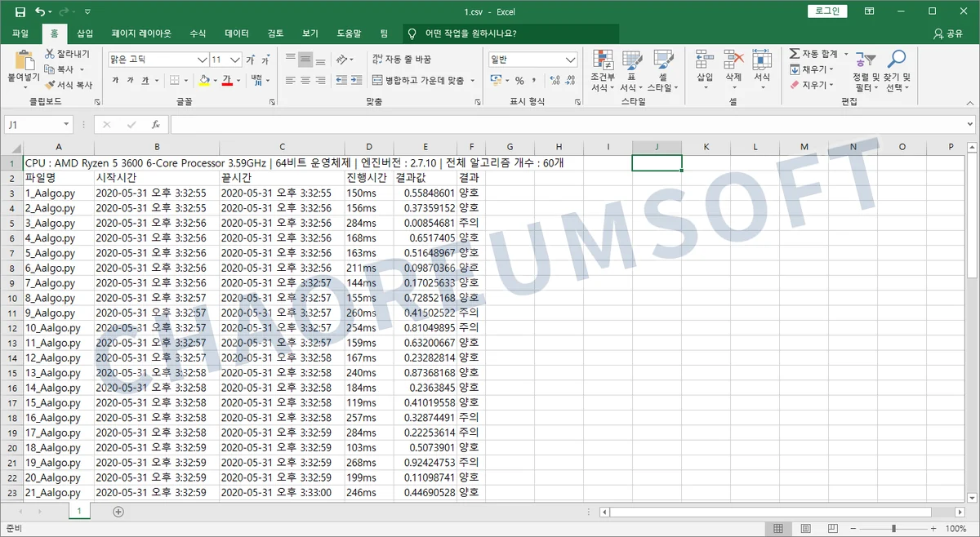The width and height of the screenshot is (980, 537).
Task: Align text to the left
Action: click(x=290, y=81)
